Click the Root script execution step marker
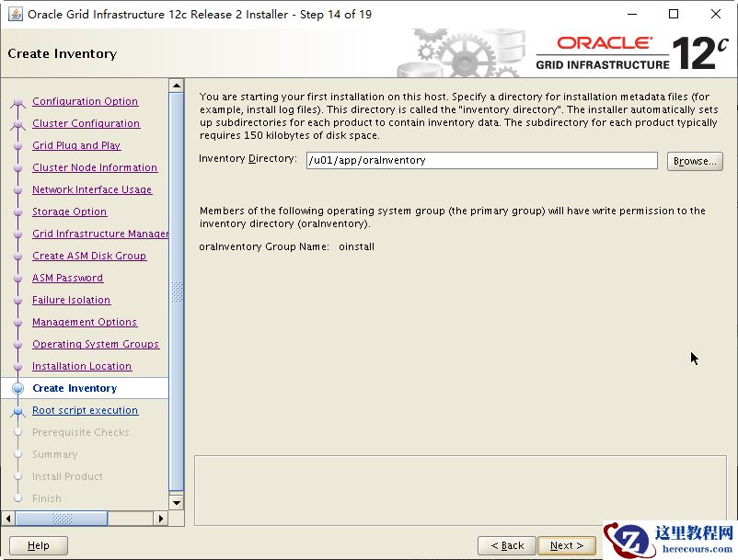The image size is (738, 560). (x=17, y=411)
